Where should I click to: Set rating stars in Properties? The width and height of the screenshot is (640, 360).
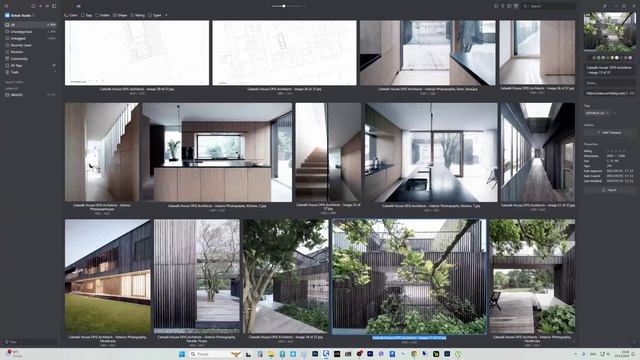point(616,151)
